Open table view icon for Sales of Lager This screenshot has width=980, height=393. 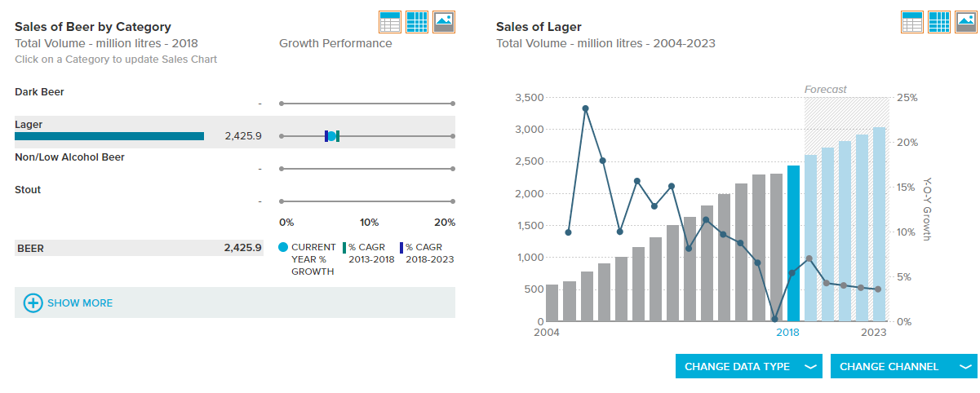pyautogui.click(x=912, y=22)
